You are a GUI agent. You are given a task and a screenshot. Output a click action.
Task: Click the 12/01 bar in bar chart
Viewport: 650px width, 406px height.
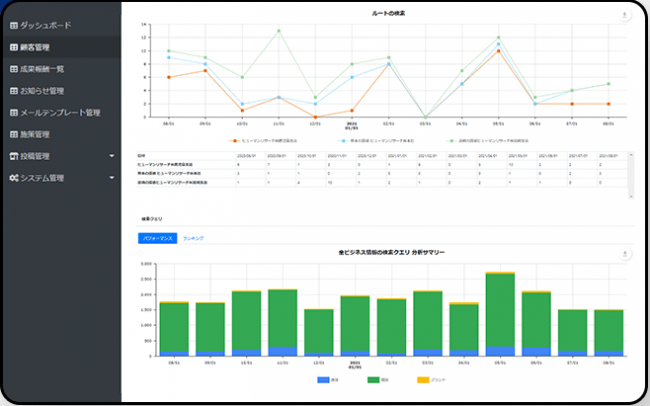pyautogui.click(x=319, y=333)
